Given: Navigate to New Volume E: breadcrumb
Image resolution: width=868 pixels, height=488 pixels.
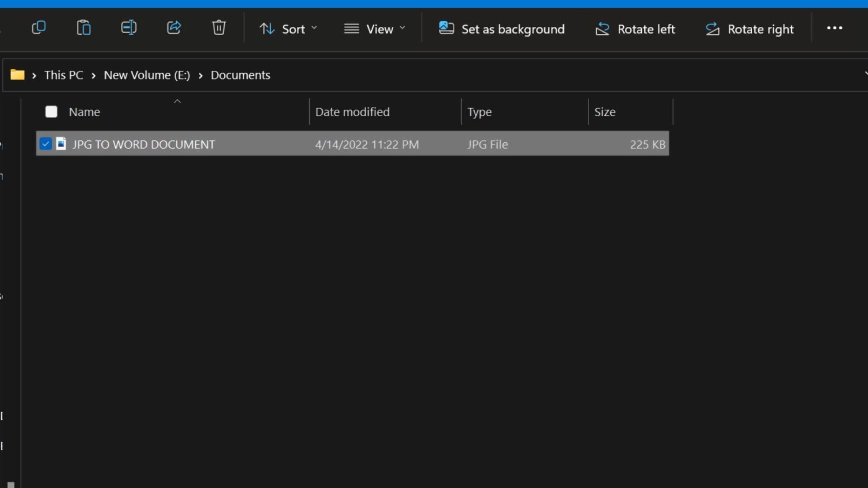Looking at the screenshot, I should tap(147, 75).
